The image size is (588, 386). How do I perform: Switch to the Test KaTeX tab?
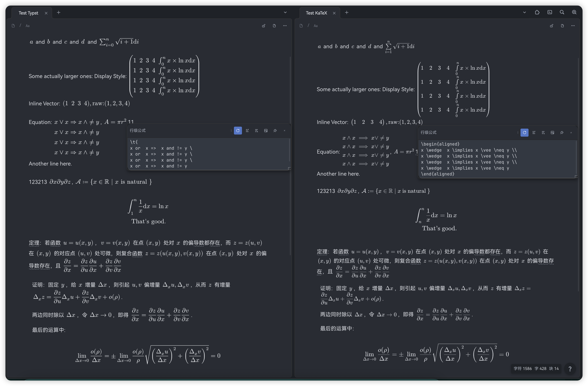(x=316, y=13)
